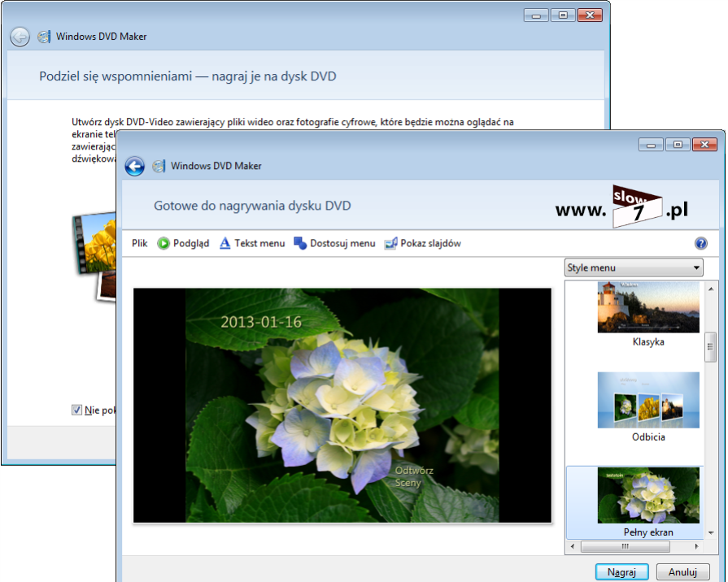The height and width of the screenshot is (582, 728).
Task: Click the Odbicia style label
Action: tap(648, 437)
